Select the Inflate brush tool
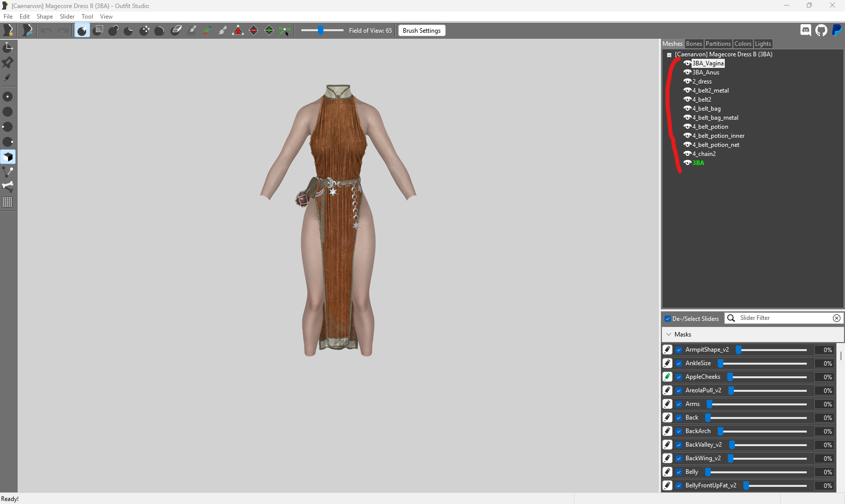The width and height of the screenshot is (845, 504). point(113,31)
